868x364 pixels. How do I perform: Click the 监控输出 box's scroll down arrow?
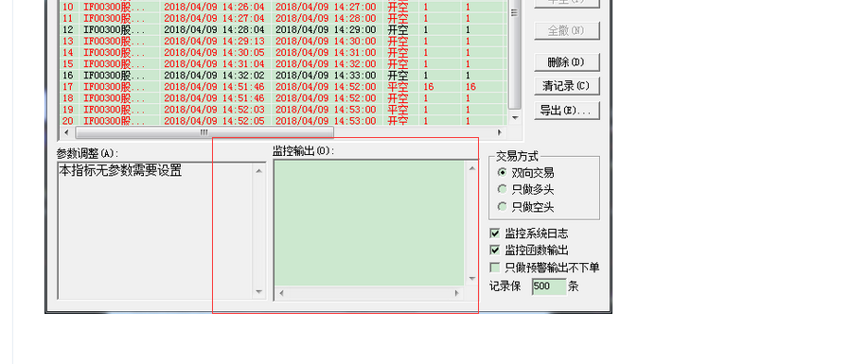click(472, 279)
